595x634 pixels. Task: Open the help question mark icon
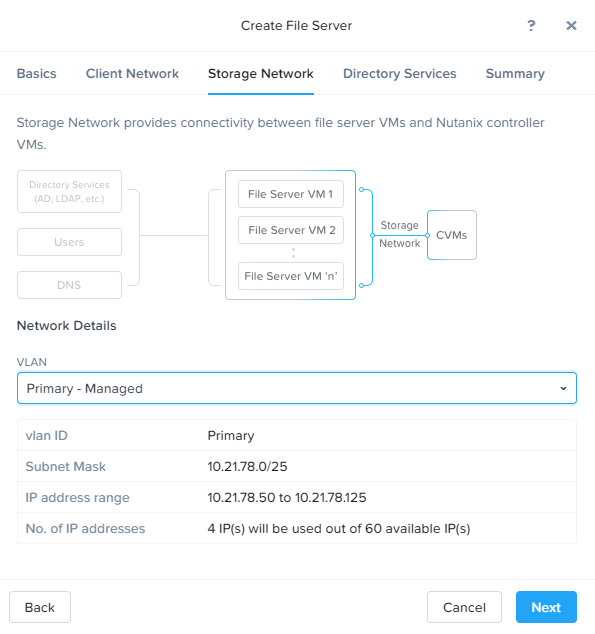click(x=531, y=26)
